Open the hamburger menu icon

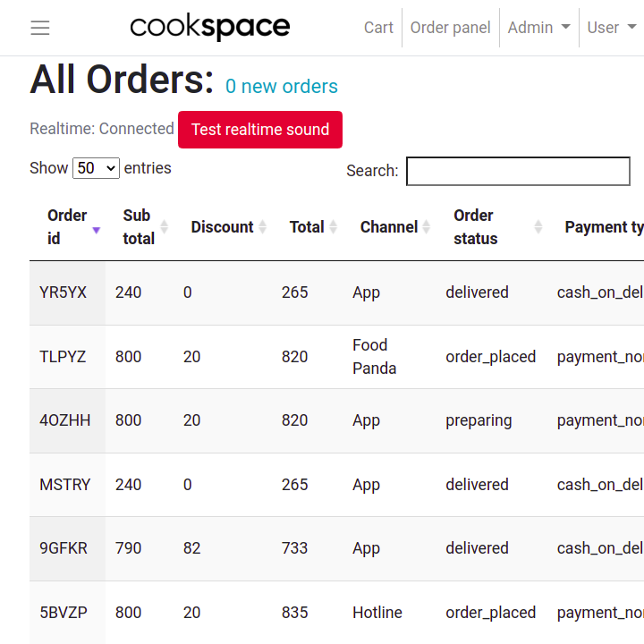40,28
